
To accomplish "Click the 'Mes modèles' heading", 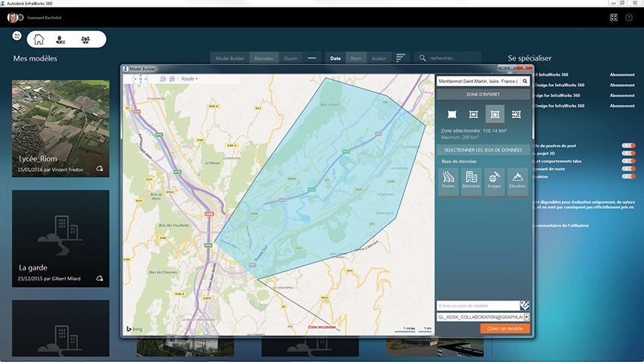I will pos(36,58).
